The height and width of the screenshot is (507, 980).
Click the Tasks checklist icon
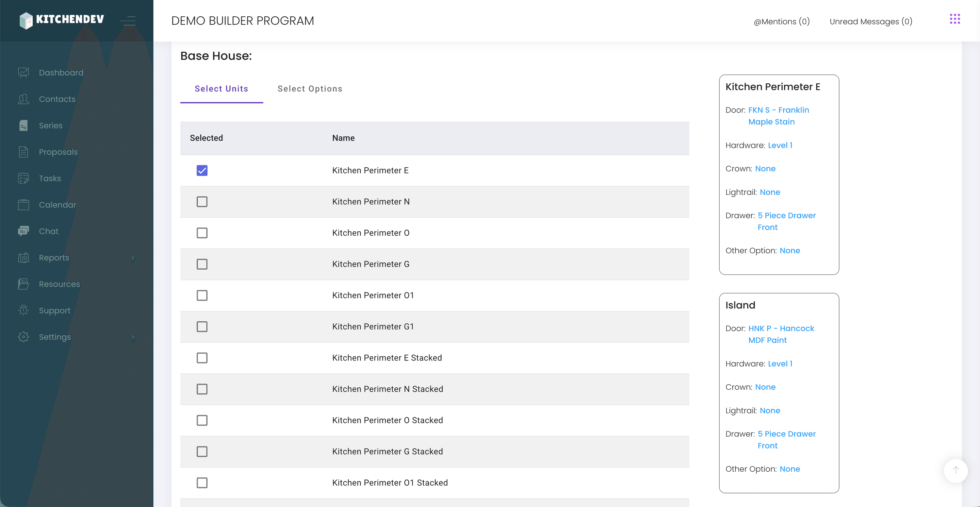pos(23,178)
